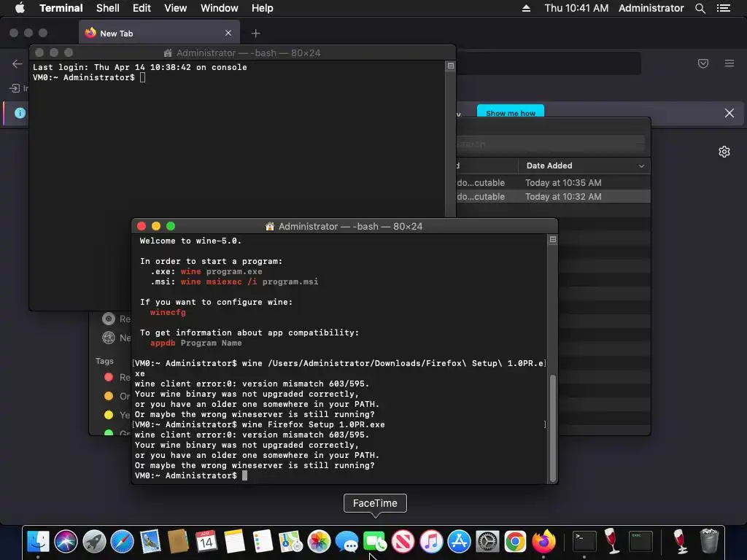Click the clock Thu 10:41 AM
747x560 pixels.
pyautogui.click(x=576, y=8)
